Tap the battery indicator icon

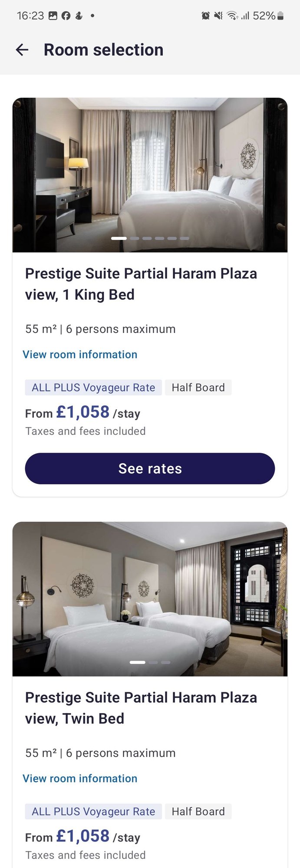click(280, 16)
